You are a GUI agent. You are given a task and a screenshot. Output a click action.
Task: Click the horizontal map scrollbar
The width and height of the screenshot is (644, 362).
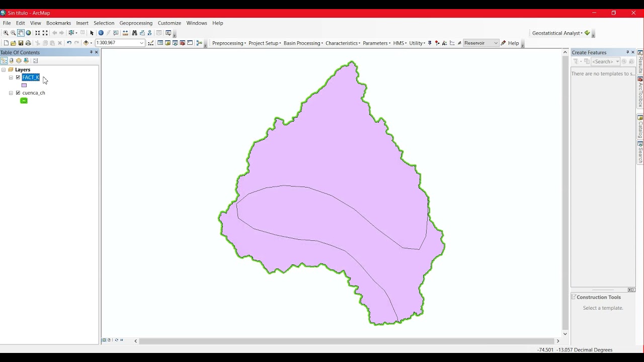[x=347, y=341]
